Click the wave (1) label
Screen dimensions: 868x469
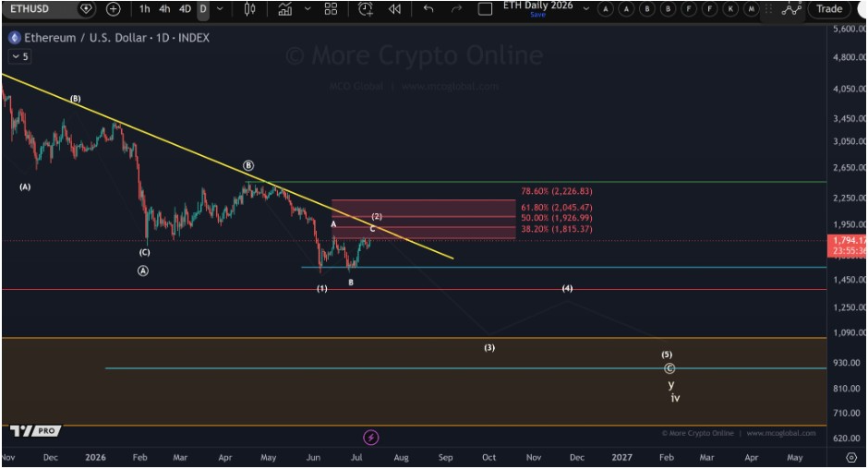coord(322,288)
